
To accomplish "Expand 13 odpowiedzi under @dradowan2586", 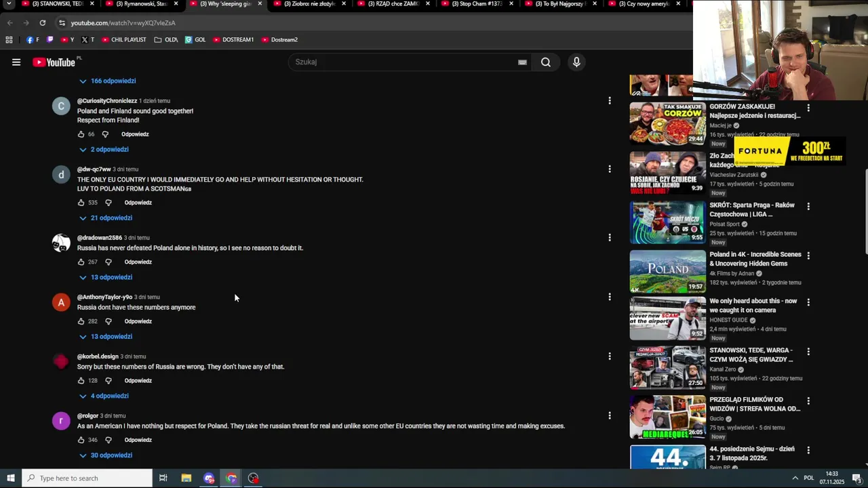I will (105, 277).
